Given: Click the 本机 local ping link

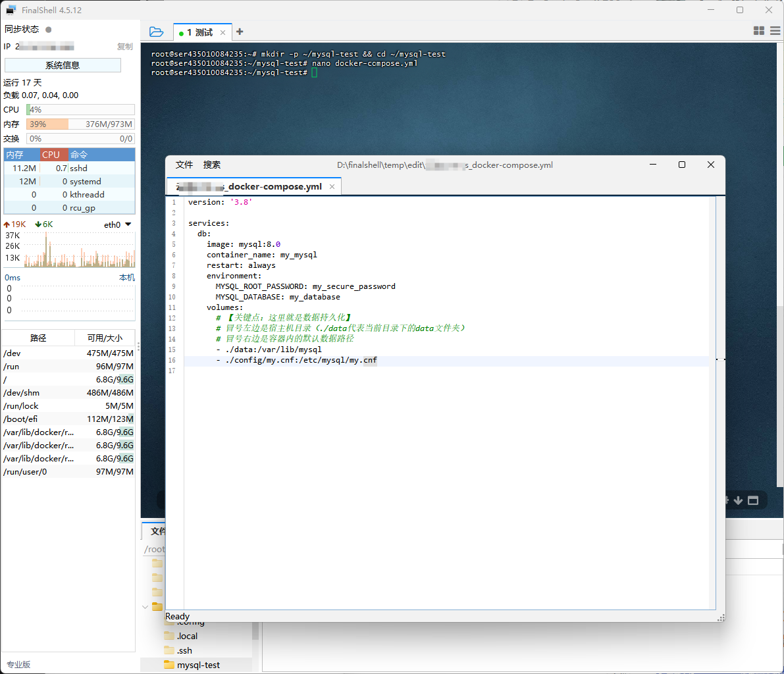Looking at the screenshot, I should pos(126,278).
